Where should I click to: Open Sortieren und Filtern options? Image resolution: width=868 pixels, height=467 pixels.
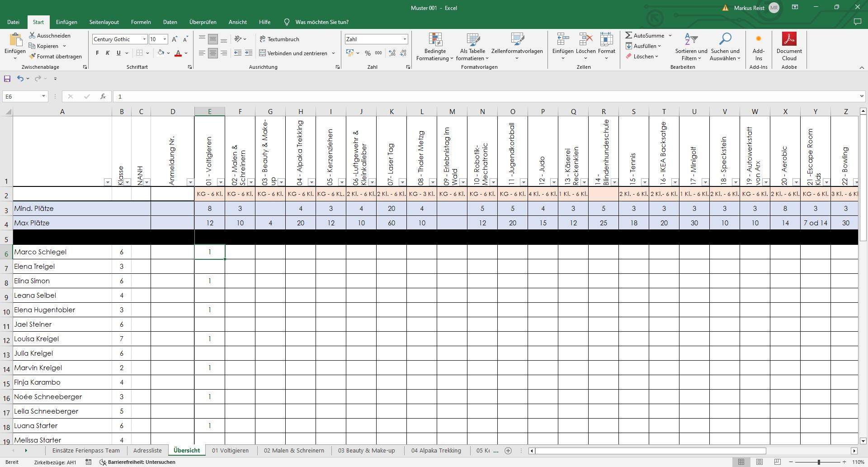click(691, 47)
